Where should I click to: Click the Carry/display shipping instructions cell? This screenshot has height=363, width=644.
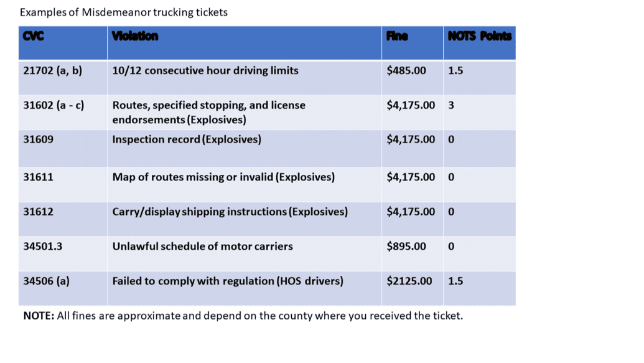(x=230, y=212)
